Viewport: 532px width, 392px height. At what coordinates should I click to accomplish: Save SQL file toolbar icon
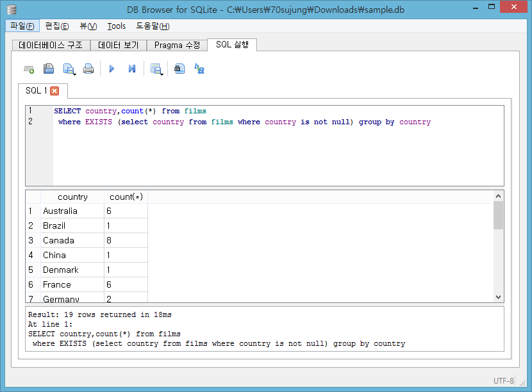tap(69, 69)
